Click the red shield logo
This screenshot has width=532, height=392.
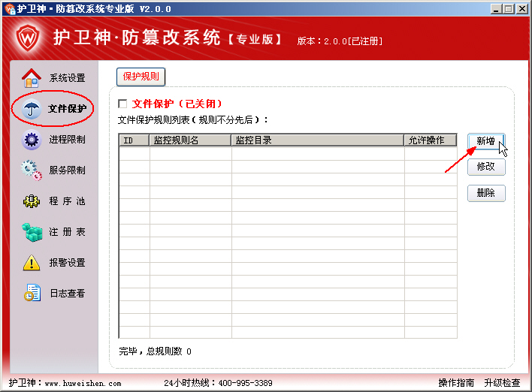(28, 38)
